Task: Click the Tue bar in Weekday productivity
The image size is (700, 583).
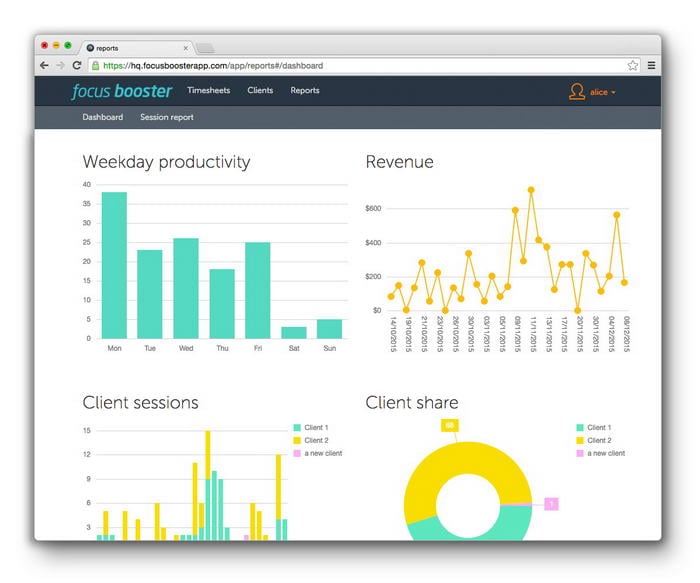Action: point(150,294)
